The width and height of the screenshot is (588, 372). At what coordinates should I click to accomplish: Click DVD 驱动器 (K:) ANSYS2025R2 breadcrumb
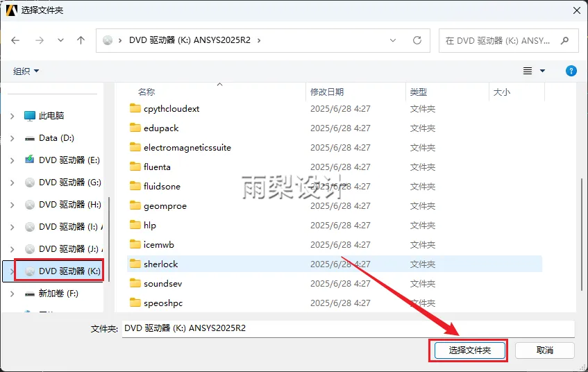[190, 40]
